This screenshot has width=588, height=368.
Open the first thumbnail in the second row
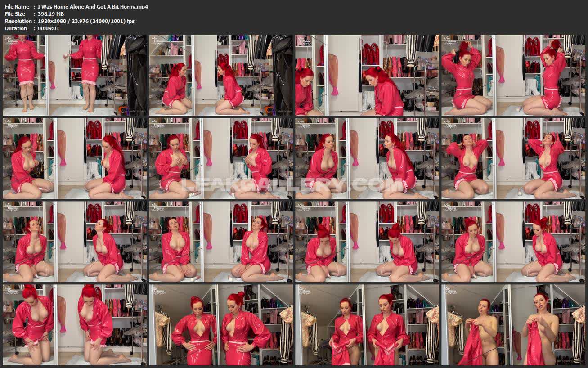75,158
